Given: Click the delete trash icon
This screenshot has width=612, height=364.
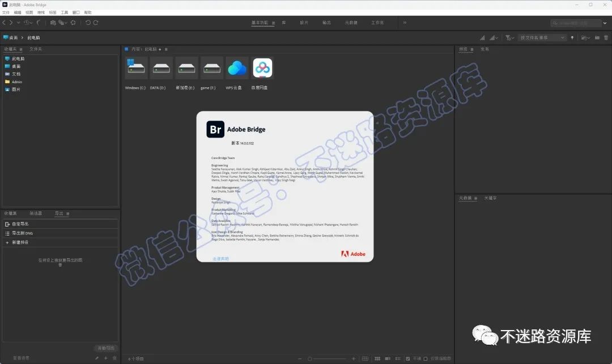Looking at the screenshot, I should pyautogui.click(x=606, y=38).
